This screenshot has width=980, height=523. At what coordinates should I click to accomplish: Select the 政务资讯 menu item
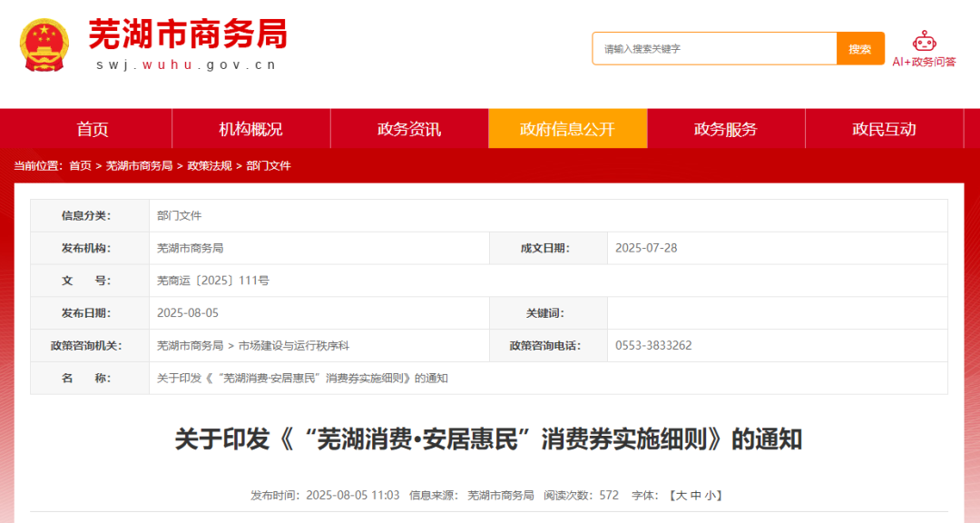point(408,129)
